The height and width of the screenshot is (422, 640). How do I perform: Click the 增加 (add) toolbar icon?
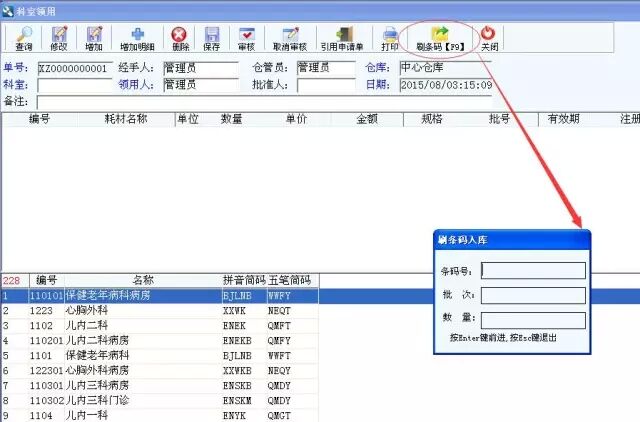pyautogui.click(x=94, y=38)
